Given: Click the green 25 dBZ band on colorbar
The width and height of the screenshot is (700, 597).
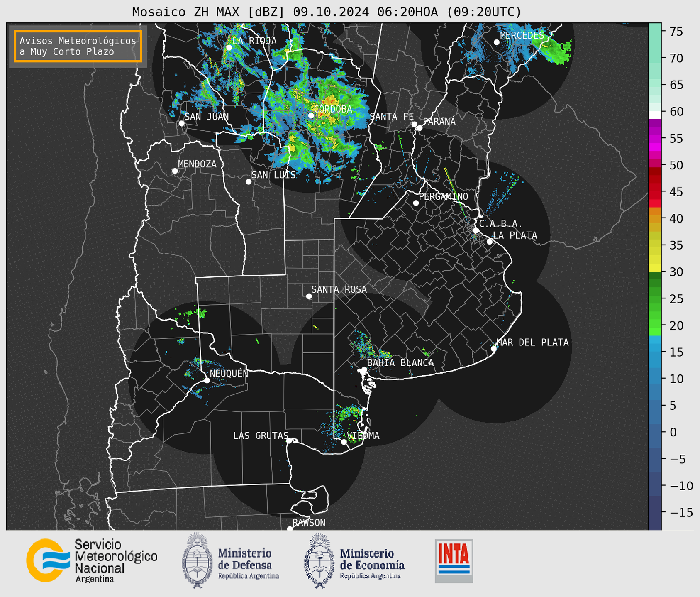Looking at the screenshot, I should pos(655,298).
